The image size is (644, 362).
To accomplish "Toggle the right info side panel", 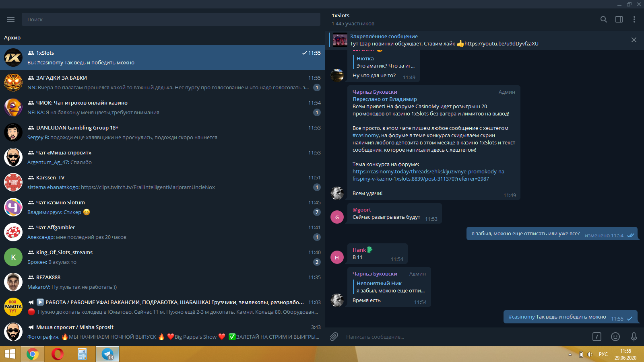I will click(619, 19).
